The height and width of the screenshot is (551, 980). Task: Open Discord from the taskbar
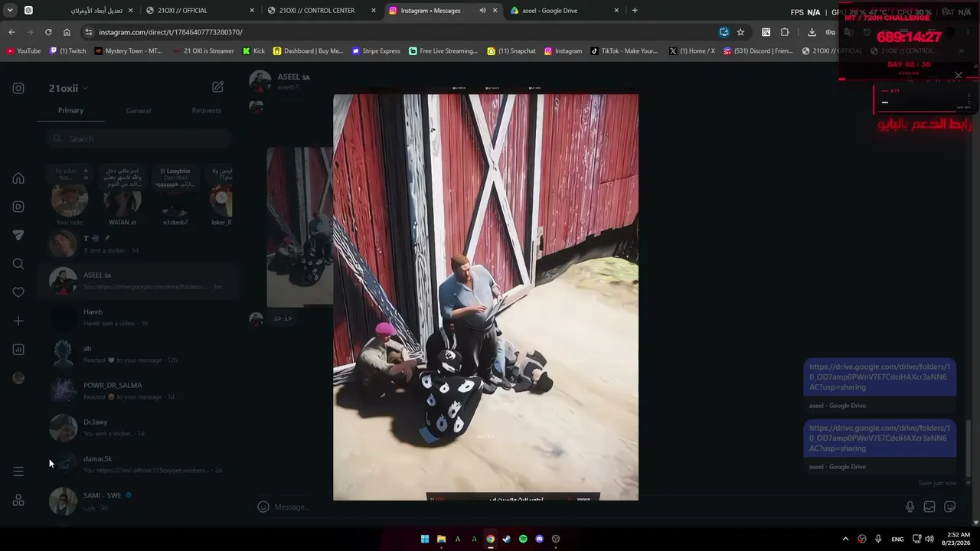[540, 539]
